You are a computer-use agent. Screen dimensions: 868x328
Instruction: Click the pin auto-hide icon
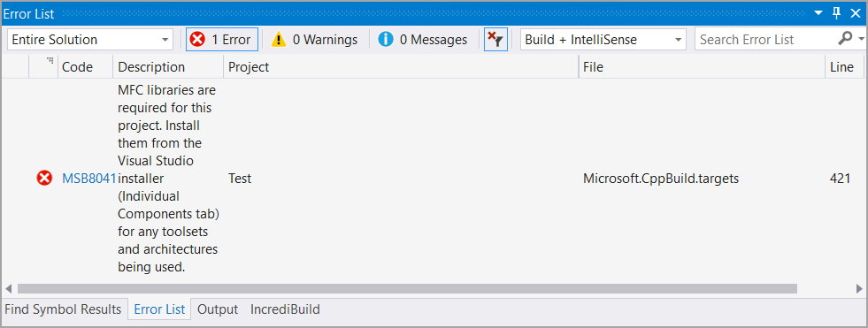pyautogui.click(x=837, y=12)
